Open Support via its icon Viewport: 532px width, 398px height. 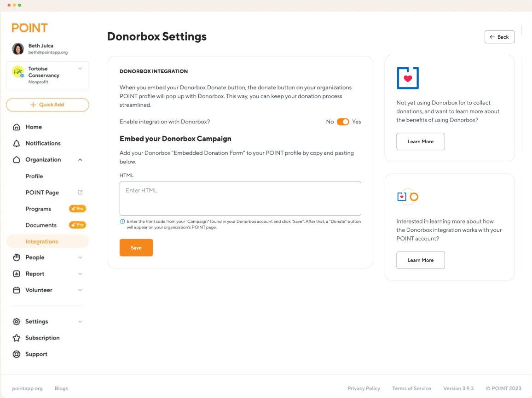click(x=16, y=354)
